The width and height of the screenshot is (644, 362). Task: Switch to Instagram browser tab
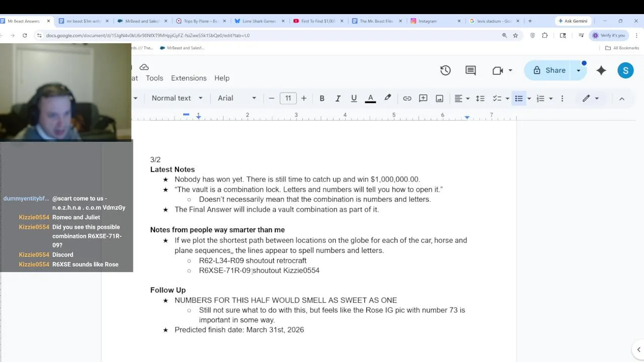[x=436, y=21]
